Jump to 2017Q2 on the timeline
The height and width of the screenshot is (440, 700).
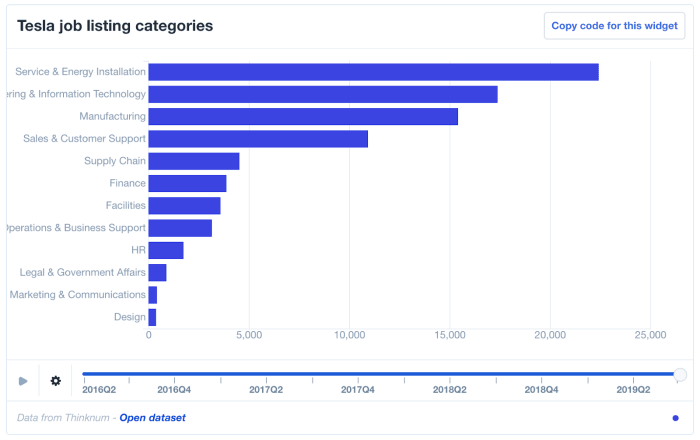pos(265,389)
